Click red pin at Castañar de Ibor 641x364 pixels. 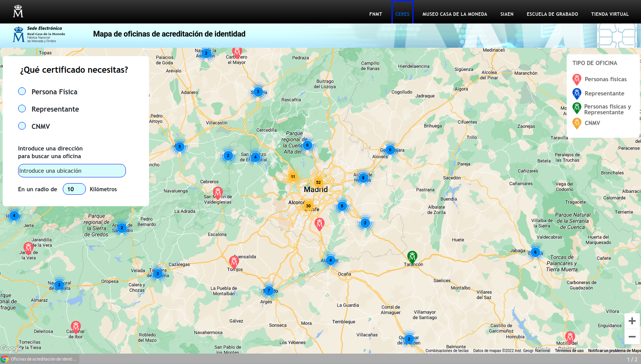76,327
